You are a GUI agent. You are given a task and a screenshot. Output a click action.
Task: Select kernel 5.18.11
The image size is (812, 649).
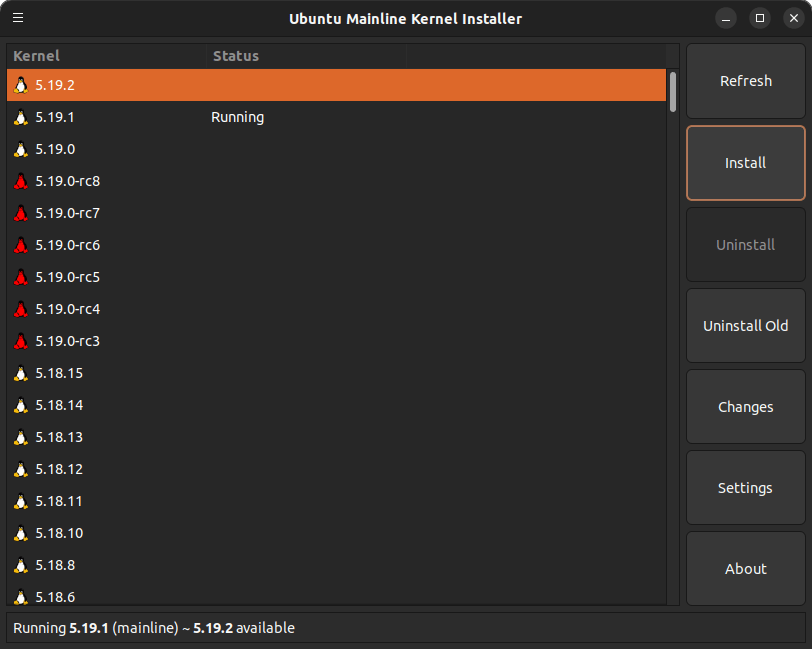(59, 501)
